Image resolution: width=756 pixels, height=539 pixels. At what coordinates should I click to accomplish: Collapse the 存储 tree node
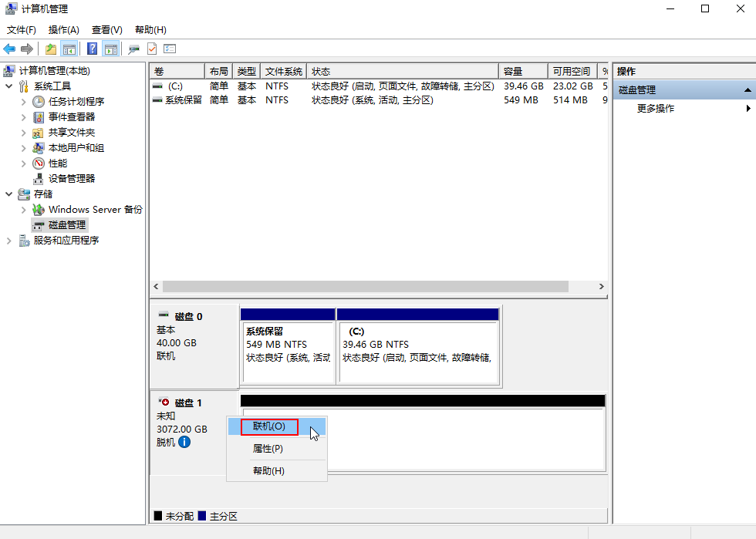[x=8, y=194]
